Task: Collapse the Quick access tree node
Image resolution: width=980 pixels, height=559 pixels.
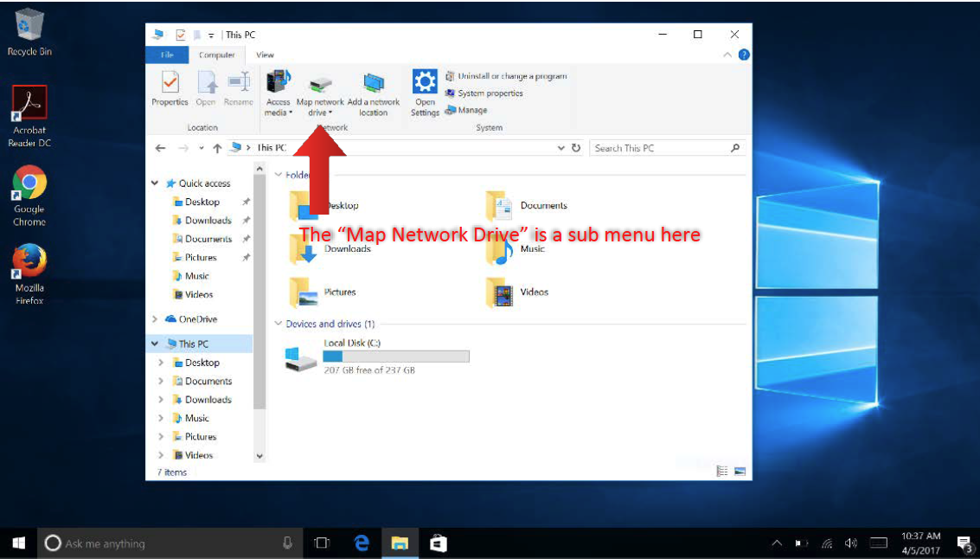Action: click(x=154, y=183)
